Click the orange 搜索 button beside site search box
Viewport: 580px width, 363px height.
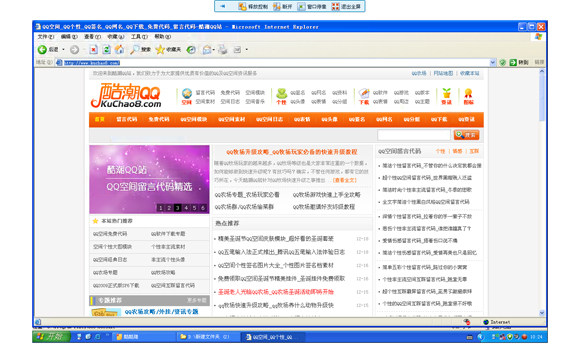[x=466, y=135]
